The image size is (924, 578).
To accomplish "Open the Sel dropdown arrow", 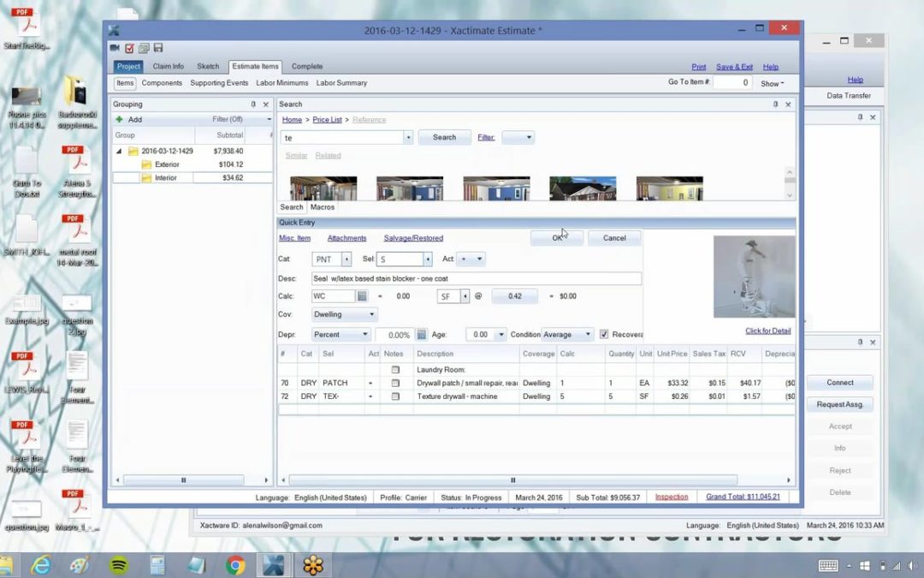I will pos(428,259).
